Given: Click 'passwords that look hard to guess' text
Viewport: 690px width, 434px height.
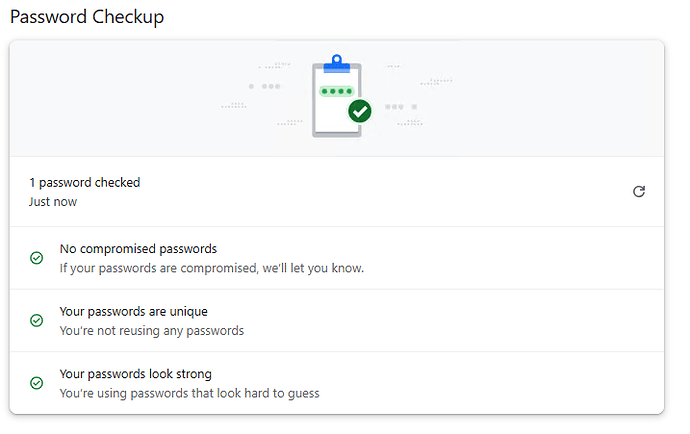Looking at the screenshot, I should pyautogui.click(x=225, y=393).
